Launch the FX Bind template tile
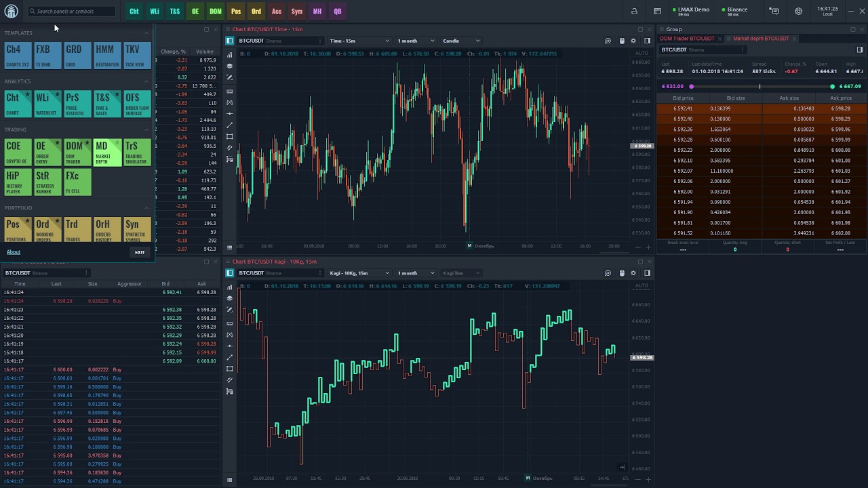868x488 pixels. pos(47,56)
